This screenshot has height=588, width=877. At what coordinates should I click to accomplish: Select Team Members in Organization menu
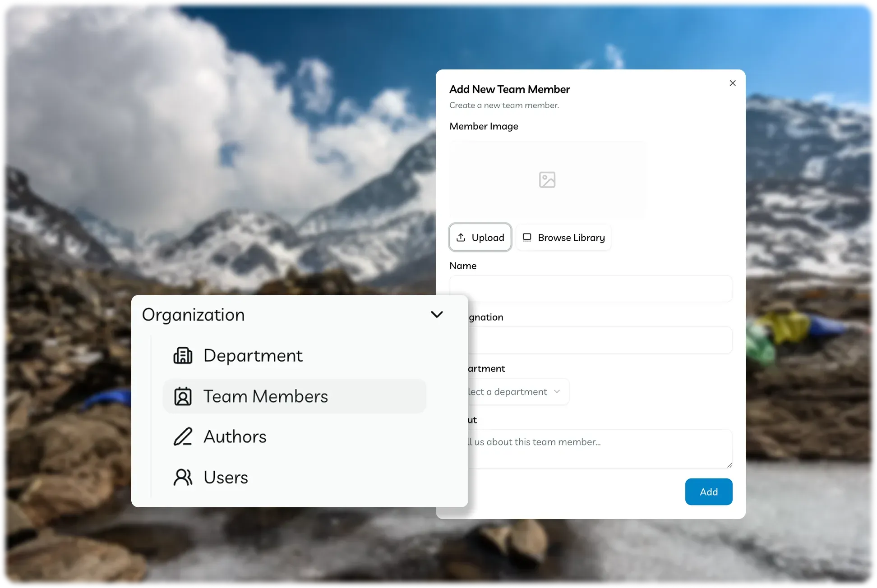295,396
